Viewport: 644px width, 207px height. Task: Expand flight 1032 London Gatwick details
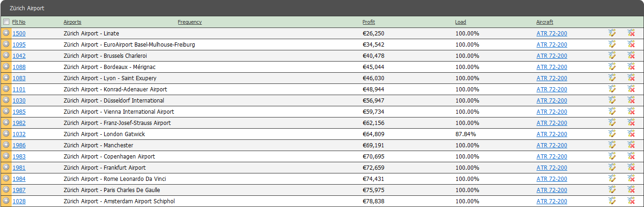[x=6, y=133]
